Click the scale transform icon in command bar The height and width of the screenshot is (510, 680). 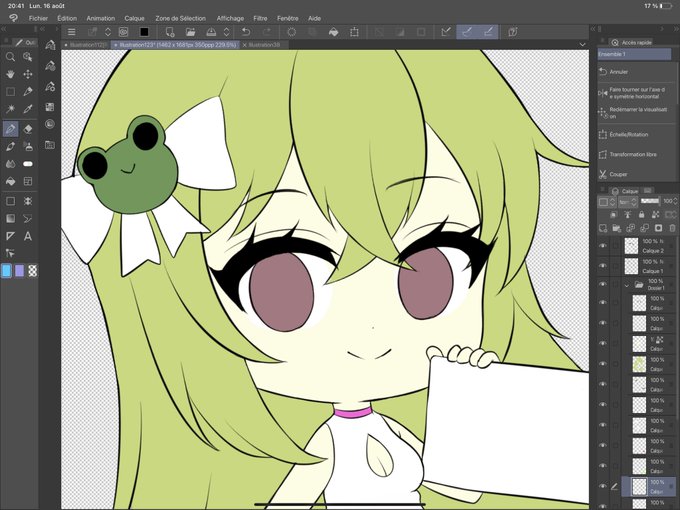354,32
